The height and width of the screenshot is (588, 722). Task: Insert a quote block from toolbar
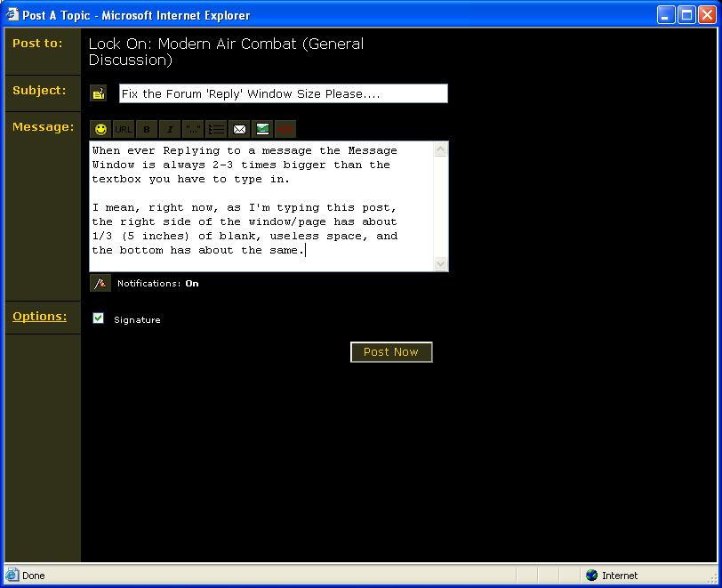coord(193,129)
